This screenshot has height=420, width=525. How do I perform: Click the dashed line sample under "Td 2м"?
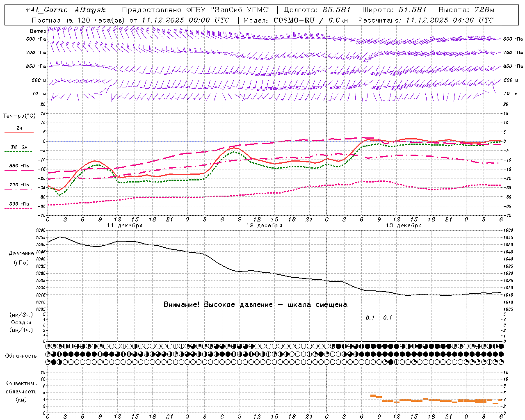point(18,152)
